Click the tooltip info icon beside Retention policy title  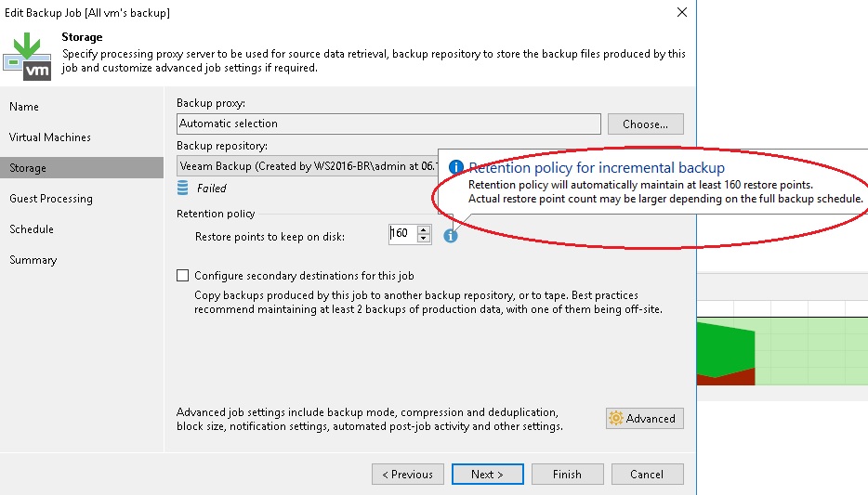[455, 167]
